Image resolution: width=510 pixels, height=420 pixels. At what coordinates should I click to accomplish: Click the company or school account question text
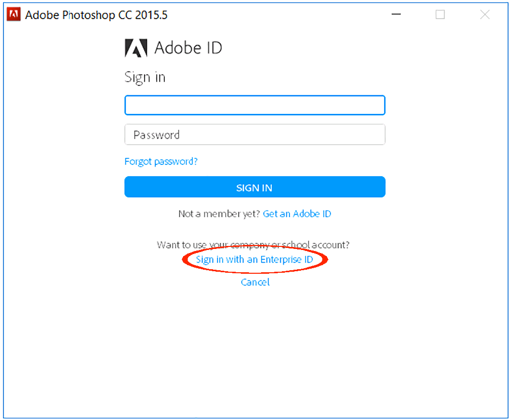click(x=253, y=245)
